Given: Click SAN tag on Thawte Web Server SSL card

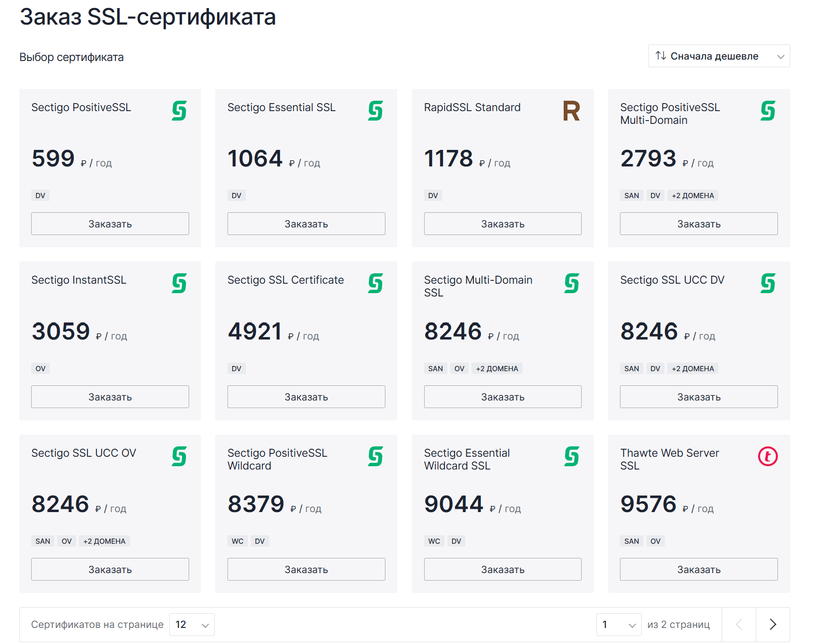Looking at the screenshot, I should 632,541.
